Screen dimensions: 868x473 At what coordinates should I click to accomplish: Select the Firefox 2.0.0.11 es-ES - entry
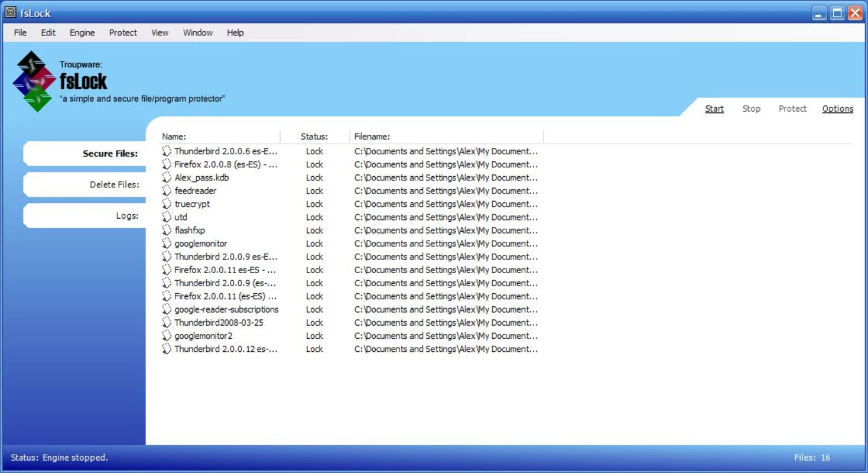pos(226,270)
